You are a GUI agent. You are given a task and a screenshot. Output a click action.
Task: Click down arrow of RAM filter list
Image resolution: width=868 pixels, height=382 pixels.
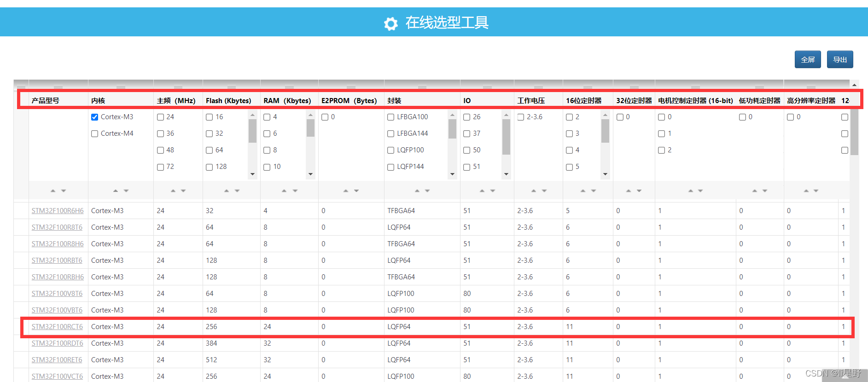(x=310, y=174)
